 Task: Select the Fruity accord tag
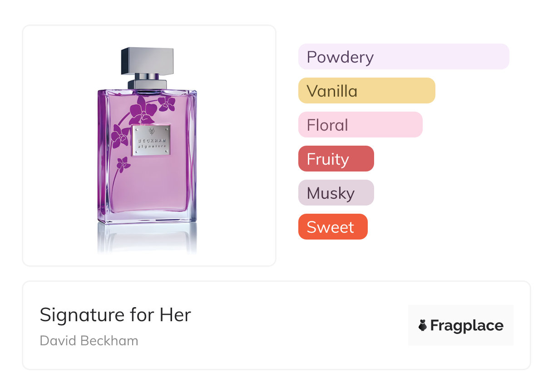(336, 159)
